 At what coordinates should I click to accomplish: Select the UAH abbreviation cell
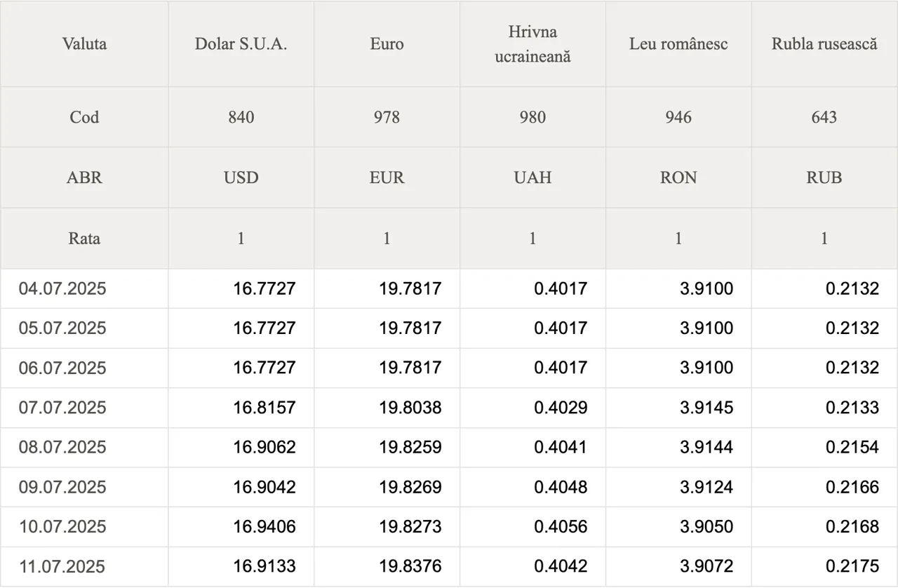(532, 178)
